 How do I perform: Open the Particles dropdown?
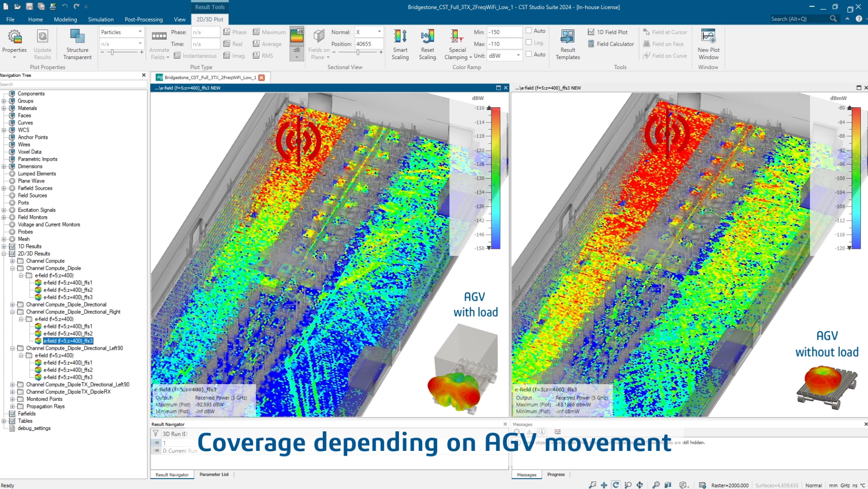click(121, 32)
